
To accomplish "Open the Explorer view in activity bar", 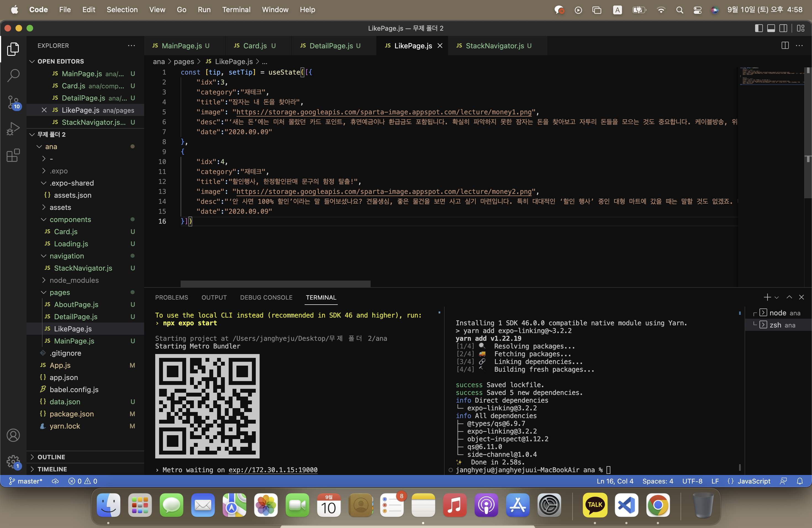I will pos(13,49).
